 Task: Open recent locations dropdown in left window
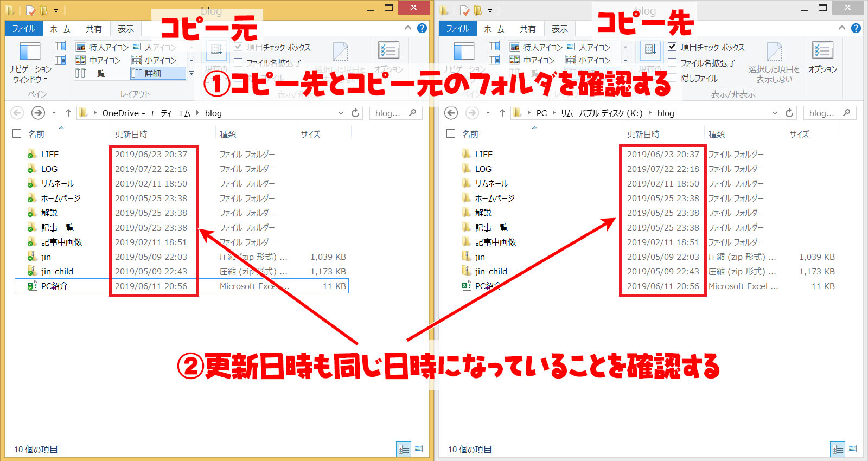click(54, 113)
